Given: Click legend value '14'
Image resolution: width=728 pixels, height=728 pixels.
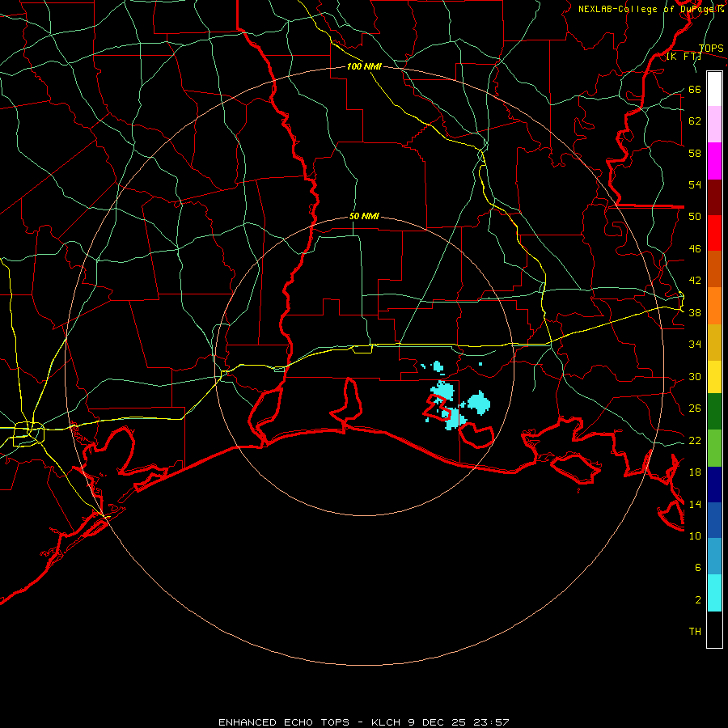Looking at the screenshot, I should (x=695, y=504).
